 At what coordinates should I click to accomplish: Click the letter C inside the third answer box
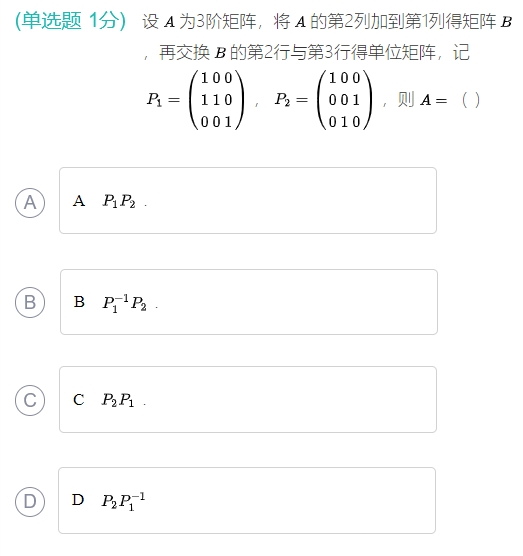[x=79, y=400]
